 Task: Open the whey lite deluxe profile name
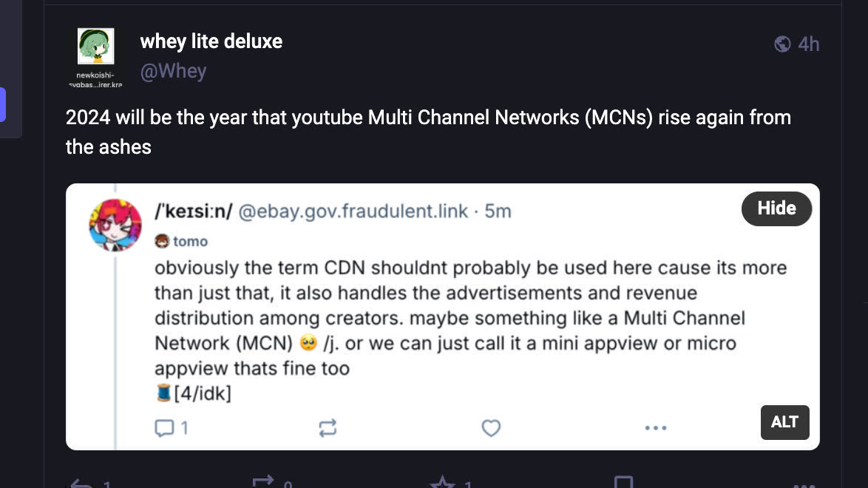211,41
